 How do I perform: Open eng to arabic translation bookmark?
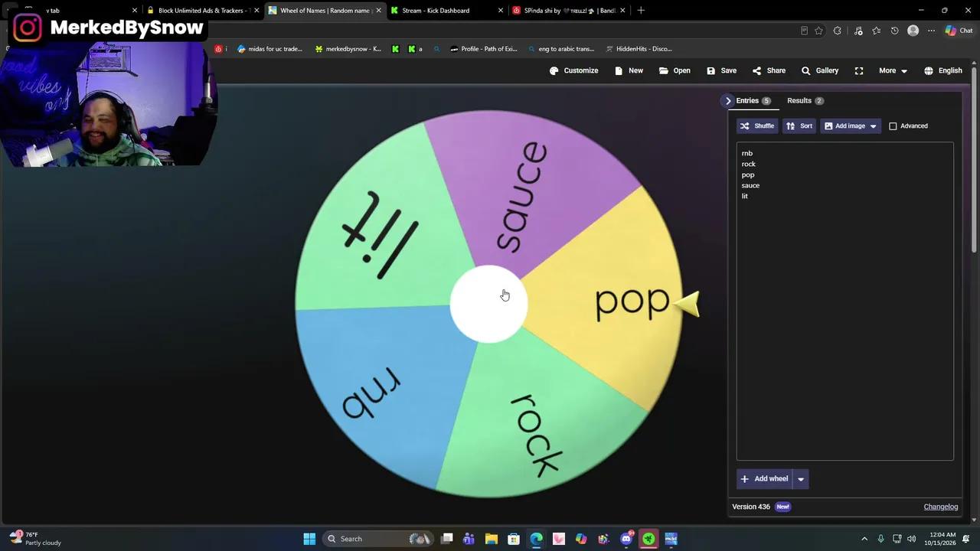click(561, 49)
